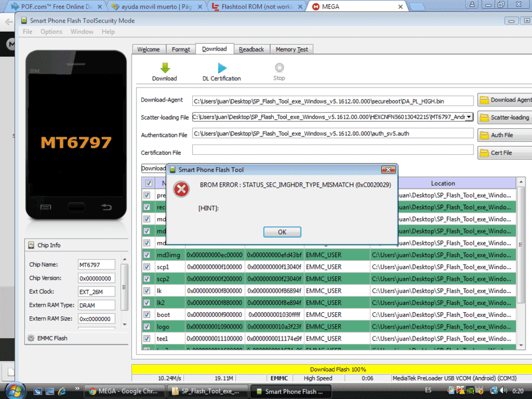
Task: Expand the Scatter-loading File dropdown arrow
Action: [469, 116]
